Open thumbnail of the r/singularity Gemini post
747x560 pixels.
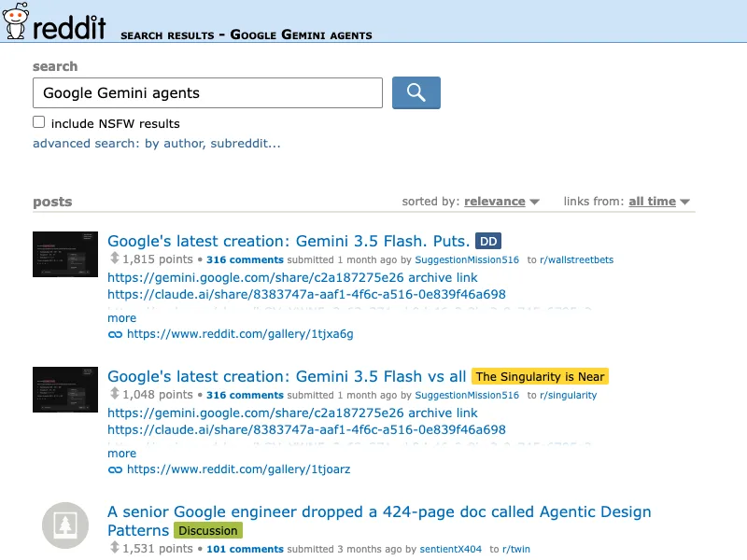[x=65, y=389]
